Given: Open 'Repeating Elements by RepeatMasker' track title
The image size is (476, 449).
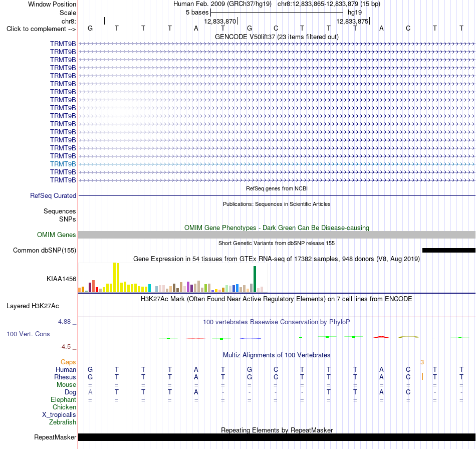Looking at the screenshot, I should tap(277, 430).
